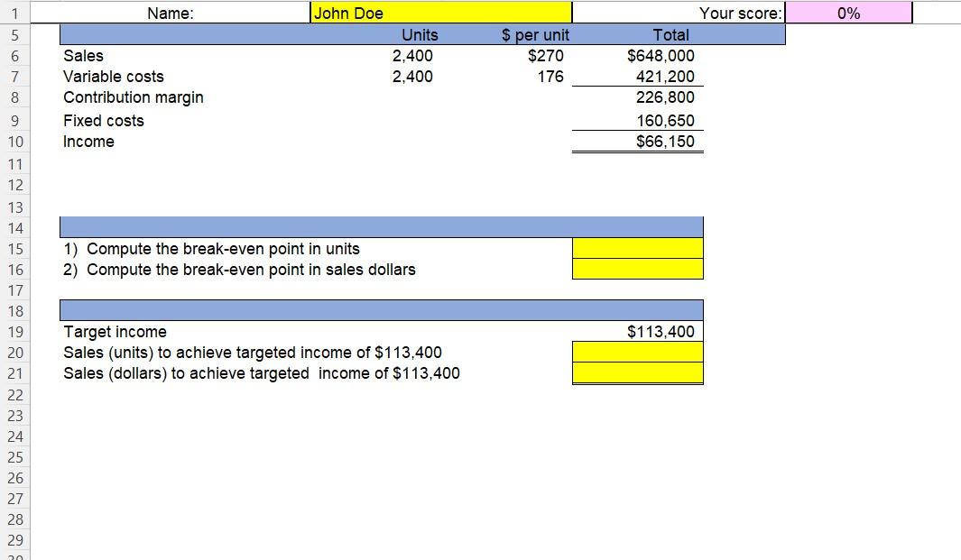Select the John Doe name cell

(440, 13)
